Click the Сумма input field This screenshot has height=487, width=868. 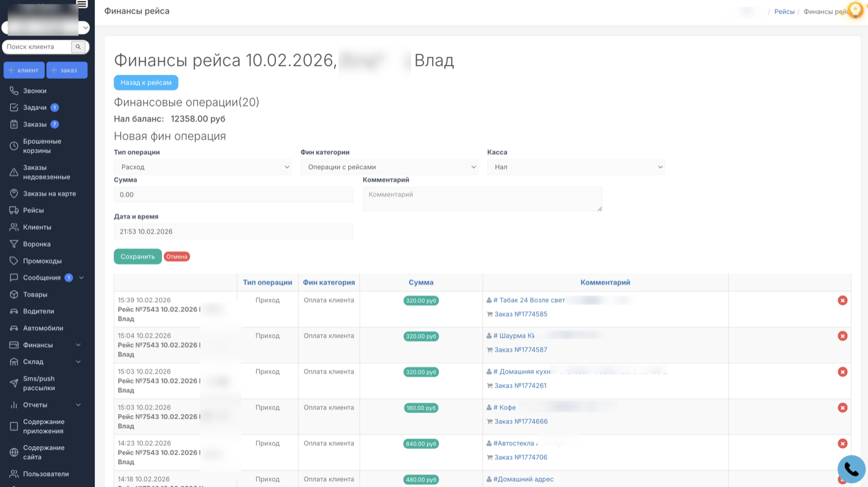point(233,195)
